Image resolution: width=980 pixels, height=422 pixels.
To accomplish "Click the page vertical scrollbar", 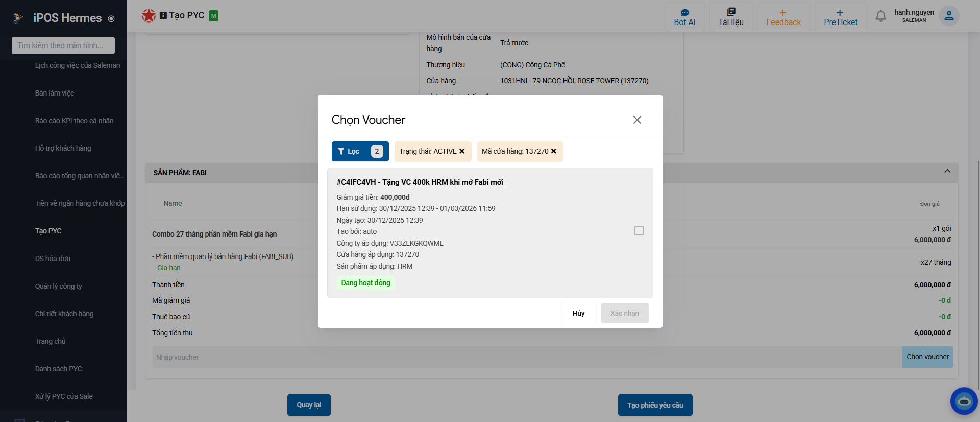I will 977,276.
